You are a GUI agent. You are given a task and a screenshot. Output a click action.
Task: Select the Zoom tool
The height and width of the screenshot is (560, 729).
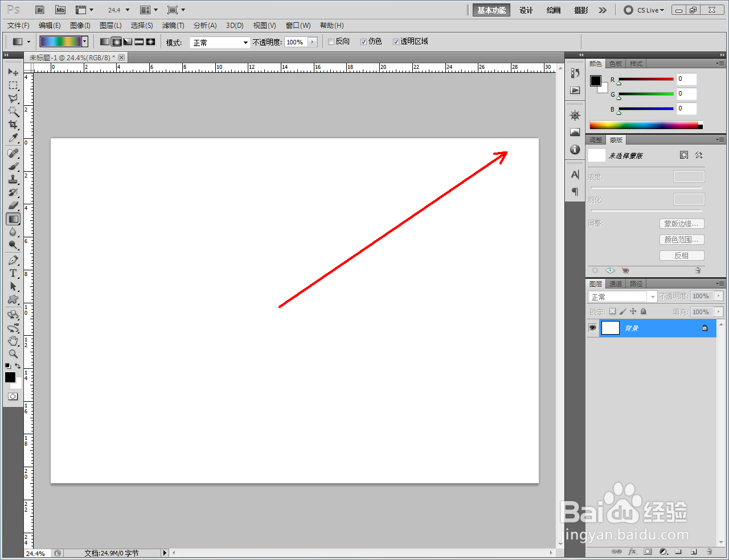click(13, 354)
